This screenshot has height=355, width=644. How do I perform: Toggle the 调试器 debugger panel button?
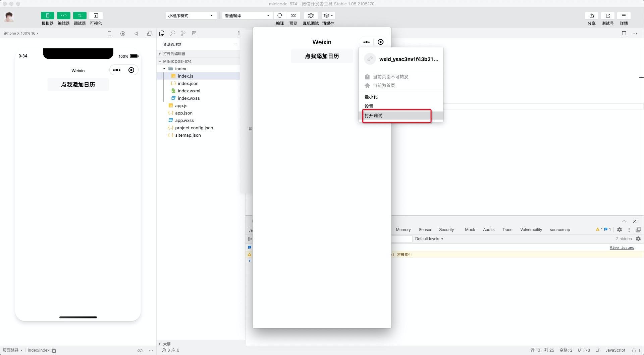click(x=79, y=15)
